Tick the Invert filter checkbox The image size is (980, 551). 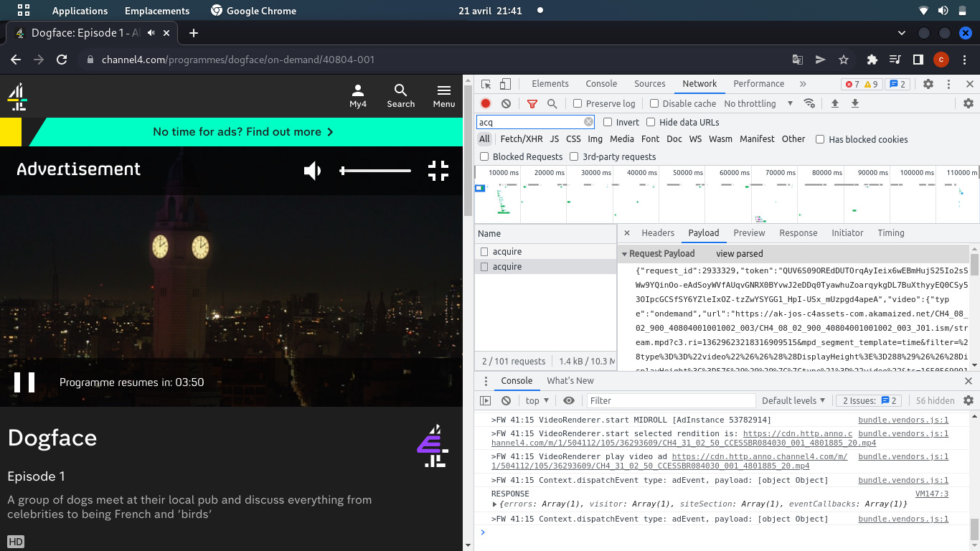coord(608,122)
